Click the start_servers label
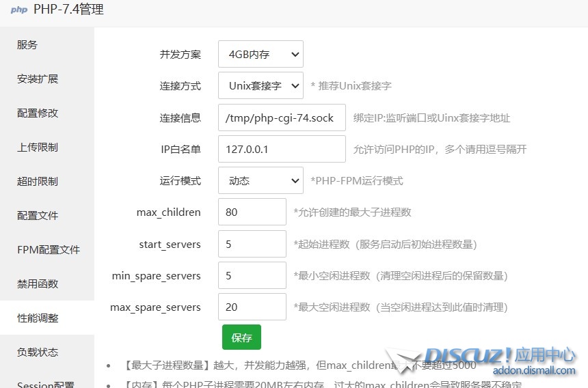The height and width of the screenshot is (388, 588). pos(170,244)
